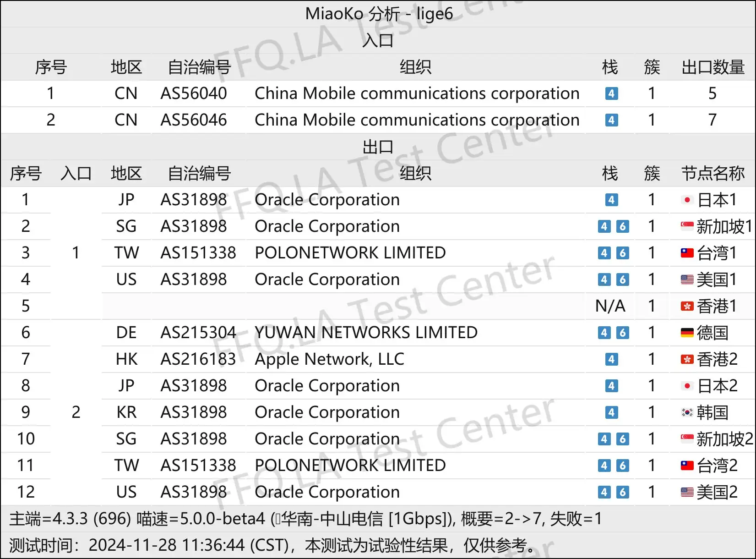The image size is (756, 559).
Task: Click the exit count value '5'
Action: pyautogui.click(x=712, y=93)
